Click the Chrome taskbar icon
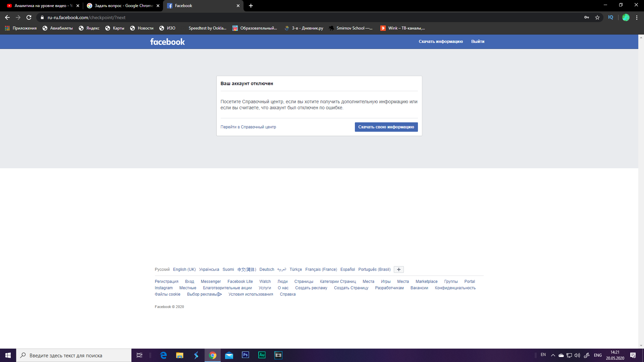This screenshot has height=362, width=644. tap(213, 355)
